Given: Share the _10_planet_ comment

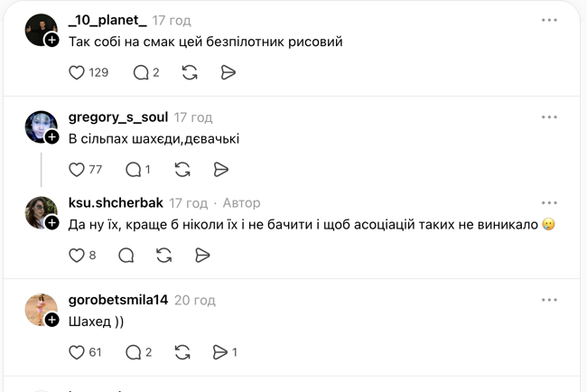Looking at the screenshot, I should 228,72.
